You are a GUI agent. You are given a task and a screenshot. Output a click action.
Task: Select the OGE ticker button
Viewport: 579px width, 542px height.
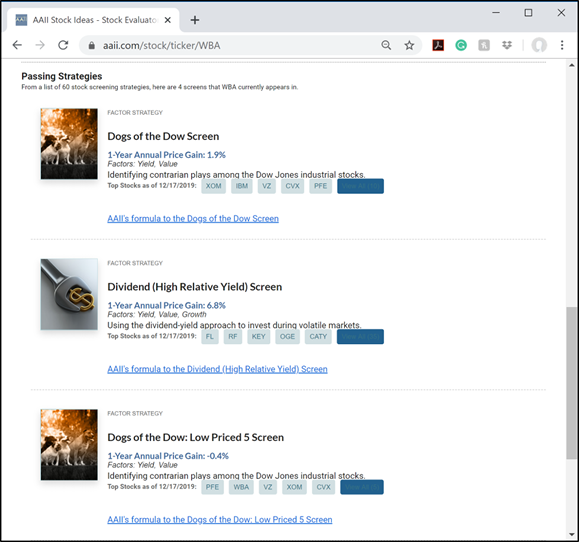(x=287, y=336)
